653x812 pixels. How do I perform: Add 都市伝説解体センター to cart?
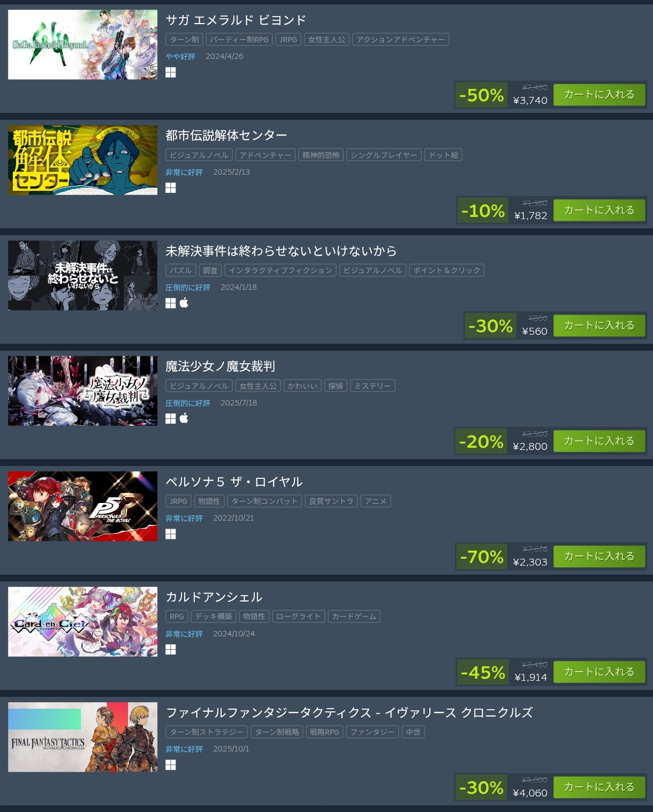599,210
